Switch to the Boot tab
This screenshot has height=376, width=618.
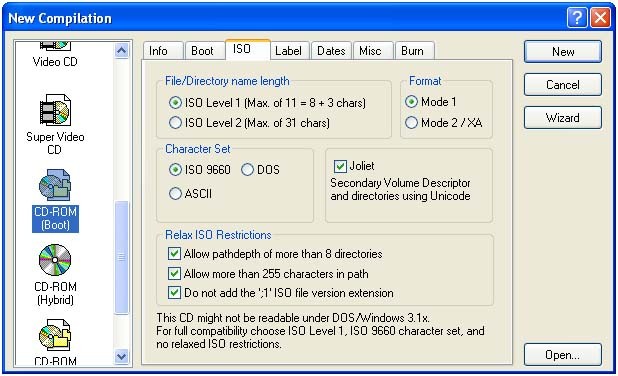click(x=202, y=51)
